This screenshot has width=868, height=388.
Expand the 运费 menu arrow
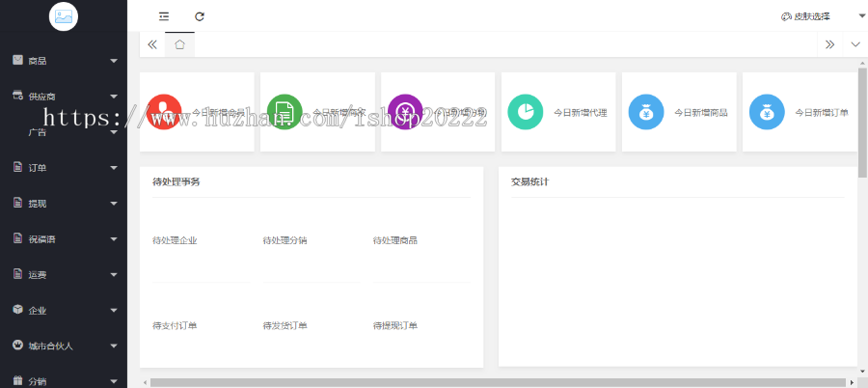114,275
